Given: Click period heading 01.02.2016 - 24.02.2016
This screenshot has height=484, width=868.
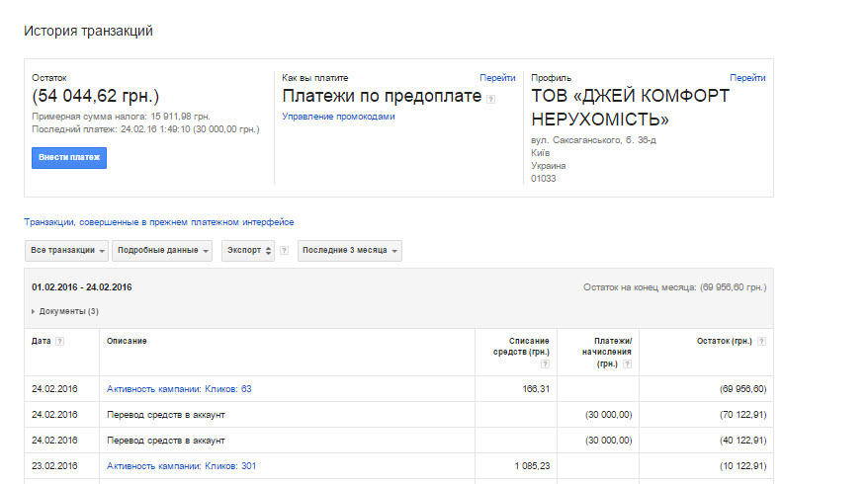Looking at the screenshot, I should tap(82, 287).
